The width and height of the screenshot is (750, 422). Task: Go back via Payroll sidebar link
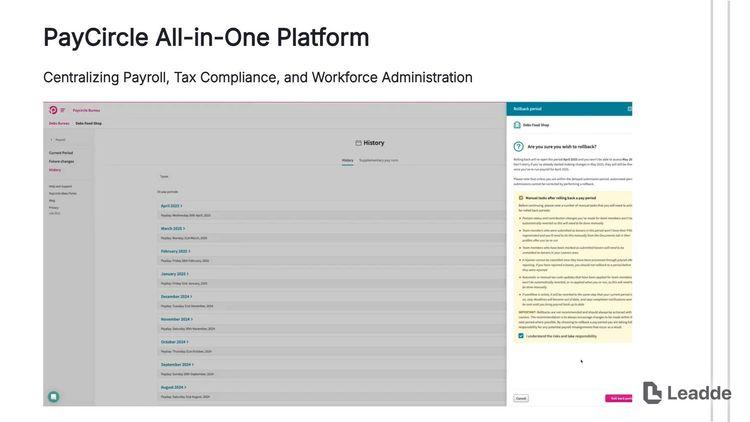tap(58, 140)
